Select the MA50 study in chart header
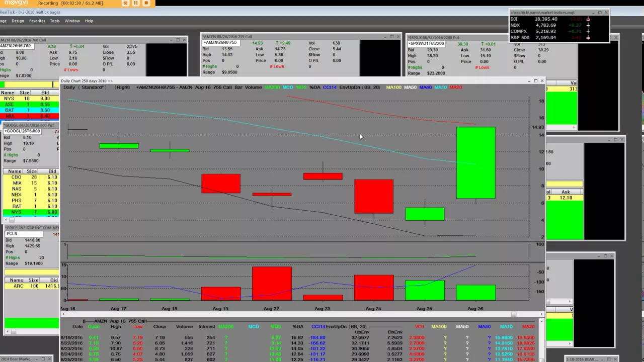Screen dimensions: 644x362 point(410,87)
